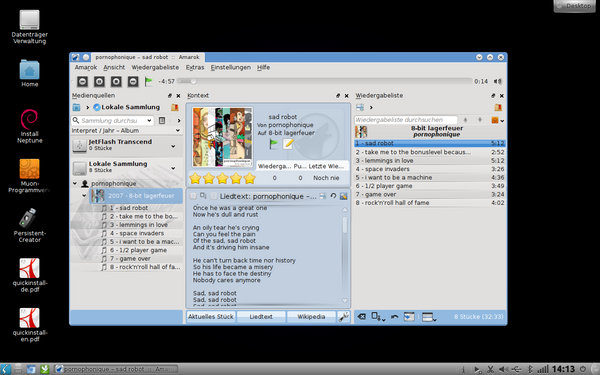The height and width of the screenshot is (375, 600).
Task: Switch to Aktuelles Stück applet
Action: pyautogui.click(x=211, y=317)
